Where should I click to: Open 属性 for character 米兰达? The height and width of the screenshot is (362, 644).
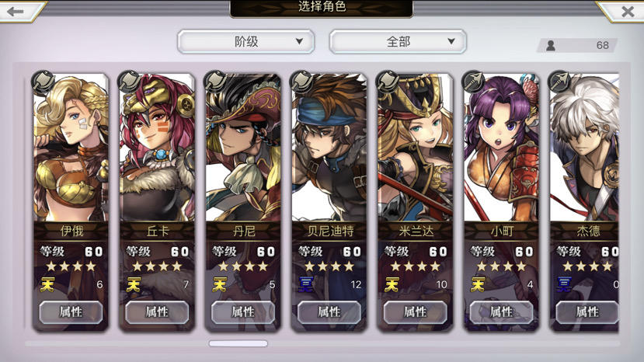pyautogui.click(x=416, y=312)
